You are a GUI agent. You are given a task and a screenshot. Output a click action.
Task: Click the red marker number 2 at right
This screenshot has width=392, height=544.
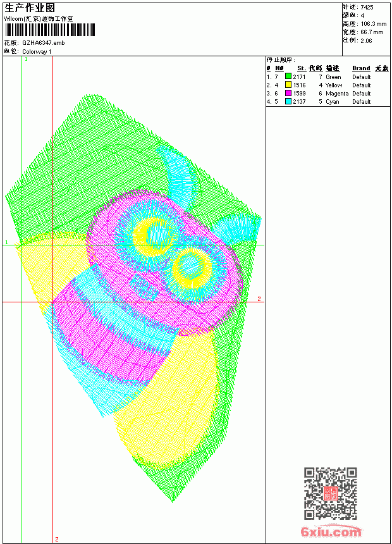pyautogui.click(x=259, y=299)
